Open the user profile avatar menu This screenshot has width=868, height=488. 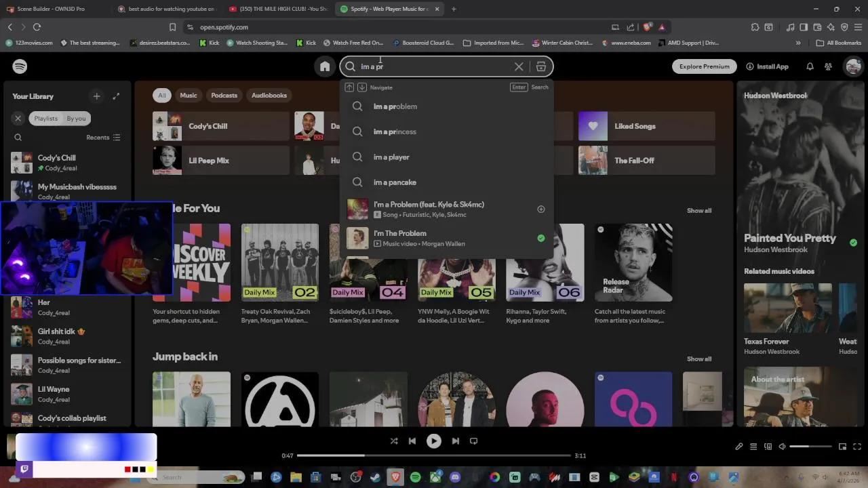852,66
